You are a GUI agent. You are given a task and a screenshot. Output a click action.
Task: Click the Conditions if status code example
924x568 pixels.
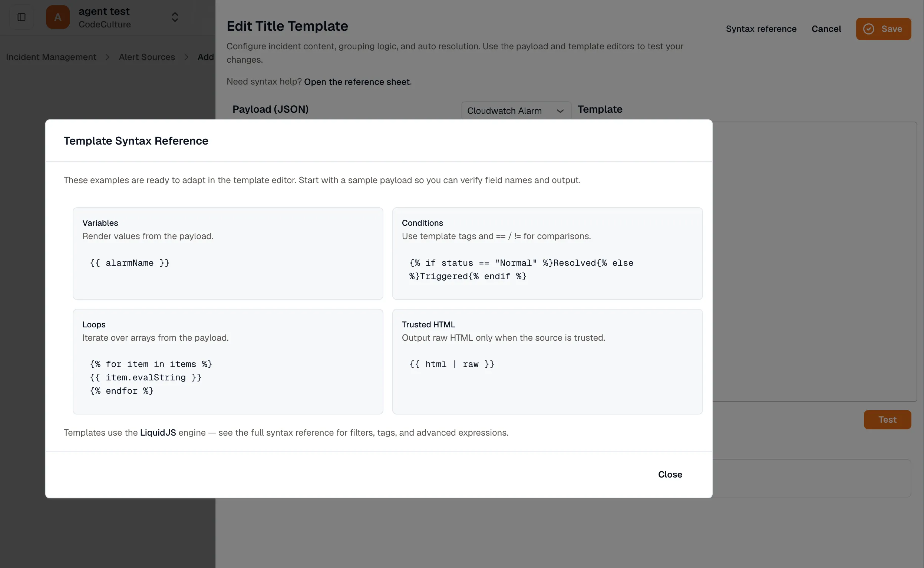click(x=521, y=270)
